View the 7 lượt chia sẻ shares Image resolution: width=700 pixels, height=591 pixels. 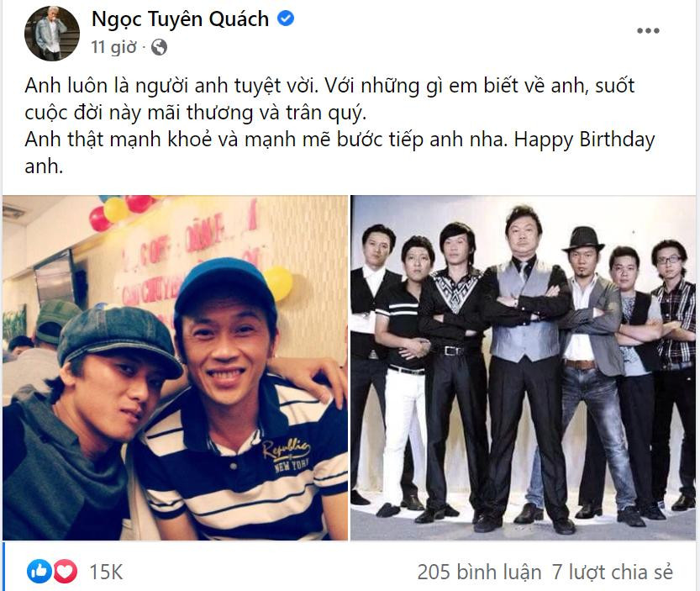coord(612,573)
